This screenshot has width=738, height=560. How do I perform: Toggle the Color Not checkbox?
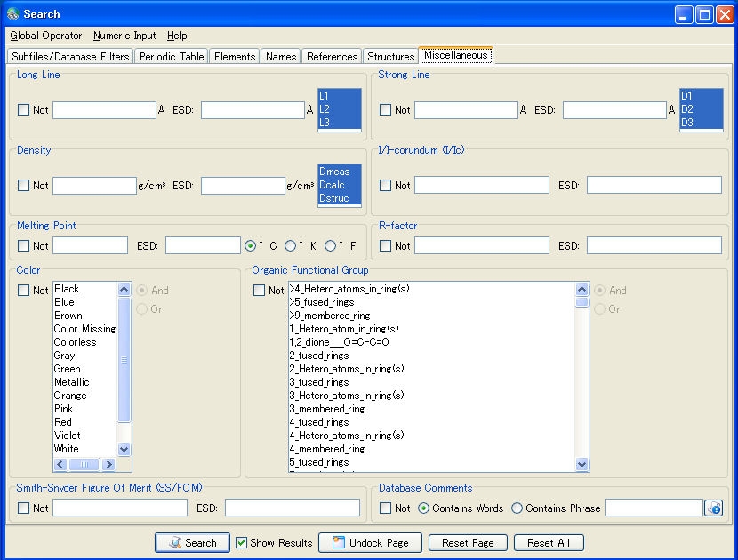[23, 291]
